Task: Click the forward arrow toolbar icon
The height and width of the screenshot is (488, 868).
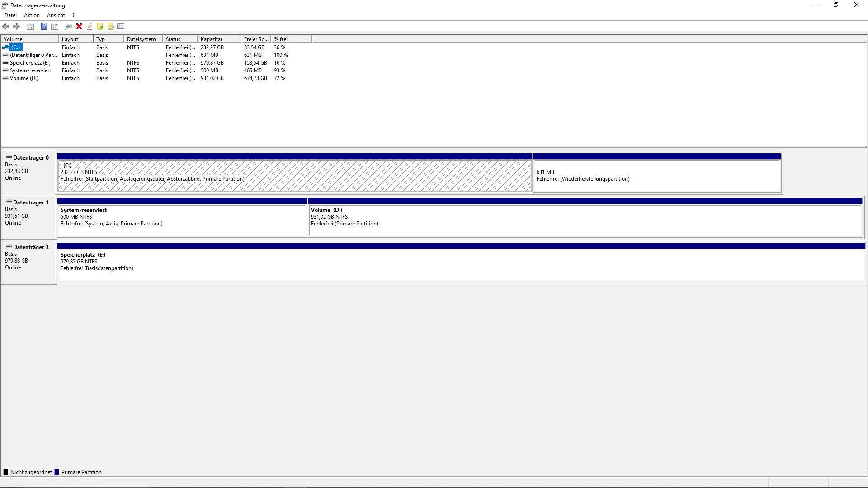Action: (x=16, y=26)
